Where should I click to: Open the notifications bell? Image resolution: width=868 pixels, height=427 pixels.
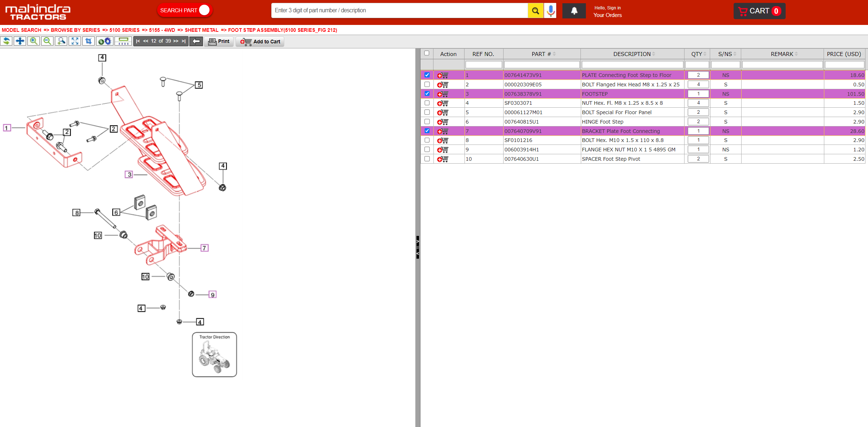pos(574,11)
